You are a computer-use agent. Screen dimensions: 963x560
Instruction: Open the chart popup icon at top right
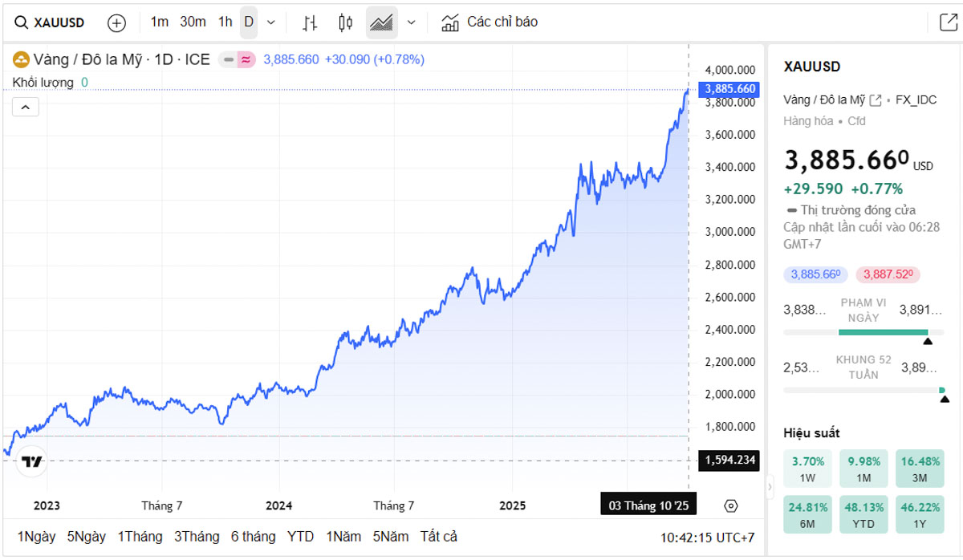tap(948, 22)
